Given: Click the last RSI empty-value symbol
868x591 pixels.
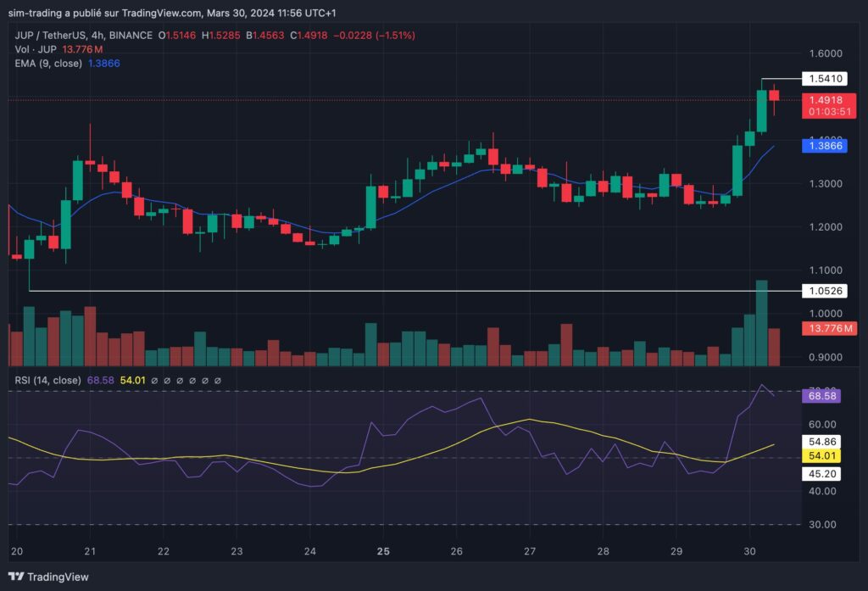Looking at the screenshot, I should pyautogui.click(x=218, y=381).
